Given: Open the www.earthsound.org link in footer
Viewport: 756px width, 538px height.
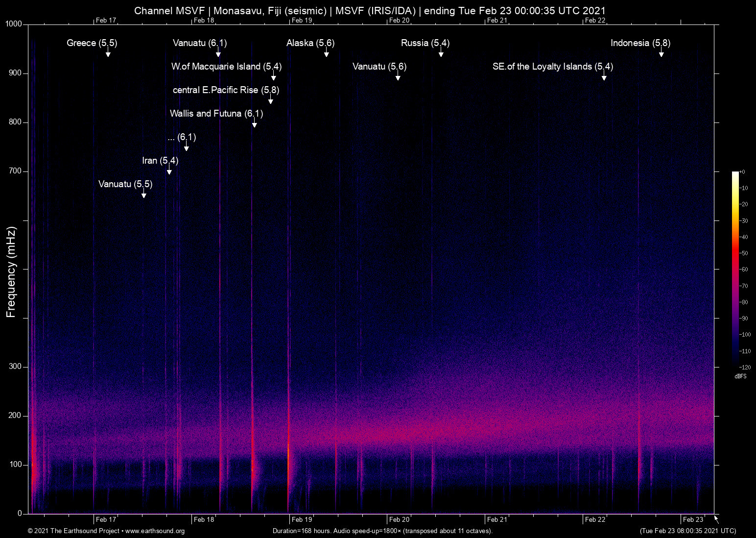Looking at the screenshot, I should coord(155,531).
